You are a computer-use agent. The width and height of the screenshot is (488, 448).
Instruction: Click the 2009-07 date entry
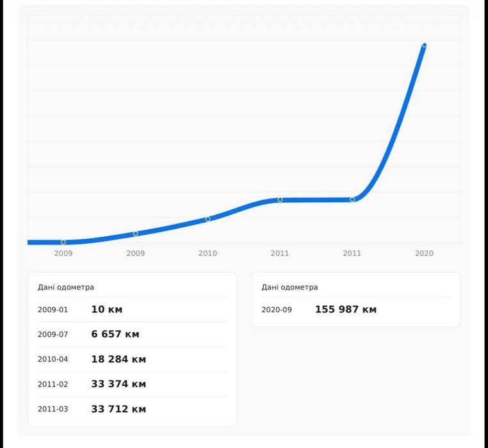(53, 335)
